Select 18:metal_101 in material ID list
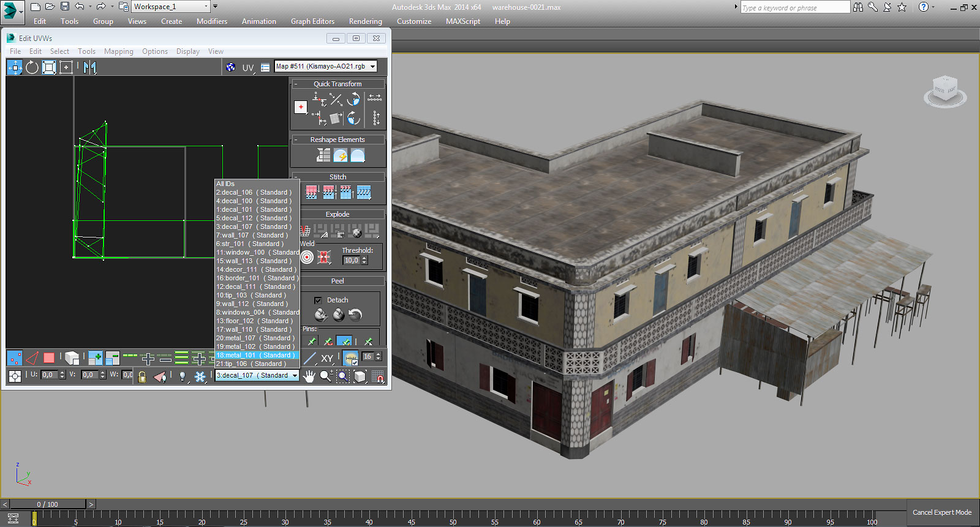Image resolution: width=980 pixels, height=527 pixels. tap(257, 355)
